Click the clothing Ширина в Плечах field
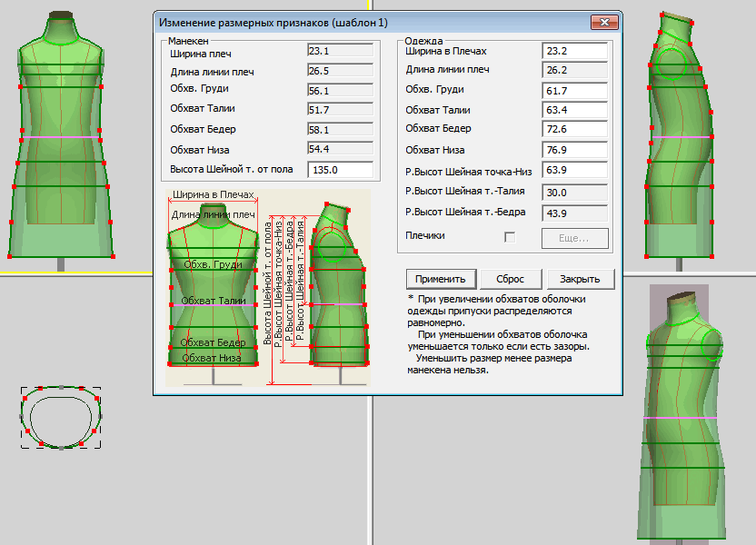 pos(574,51)
